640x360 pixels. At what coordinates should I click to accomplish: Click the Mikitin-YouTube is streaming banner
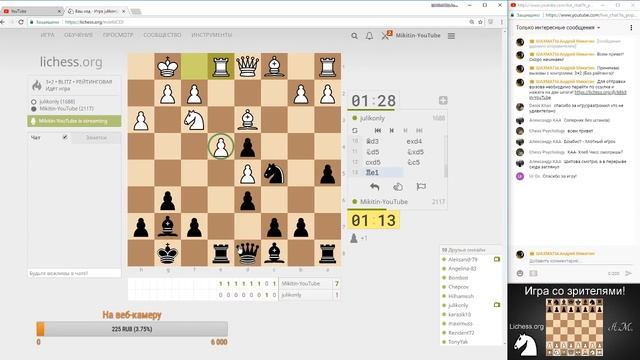tap(74, 121)
